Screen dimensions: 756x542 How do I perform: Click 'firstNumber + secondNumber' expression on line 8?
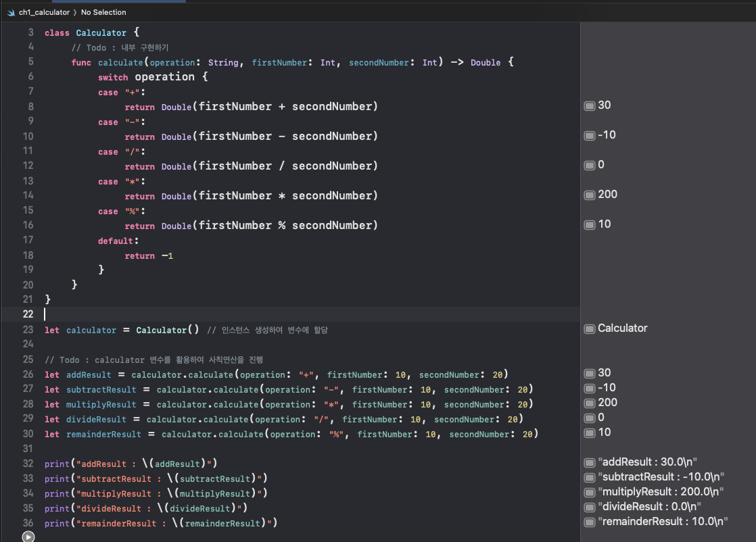(283, 107)
